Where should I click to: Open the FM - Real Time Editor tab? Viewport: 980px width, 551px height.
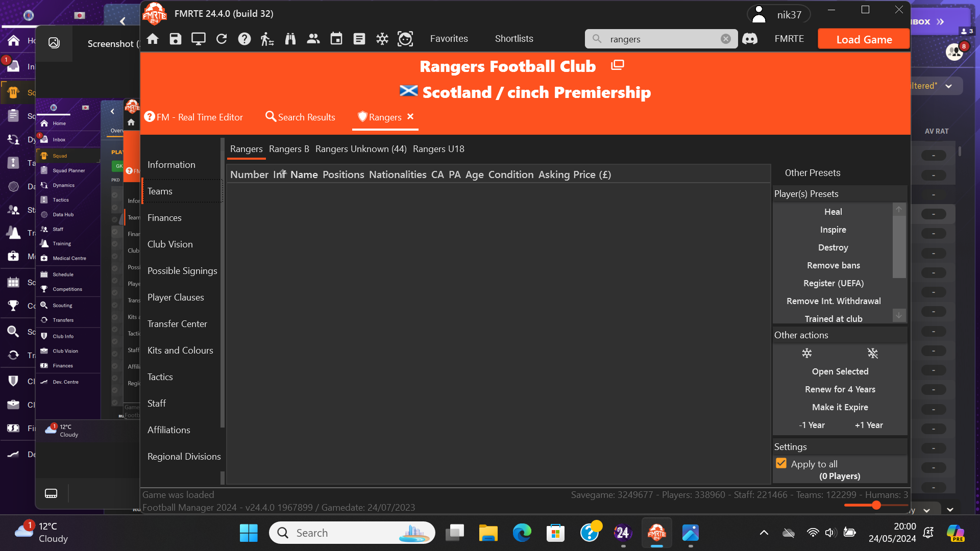[193, 117]
